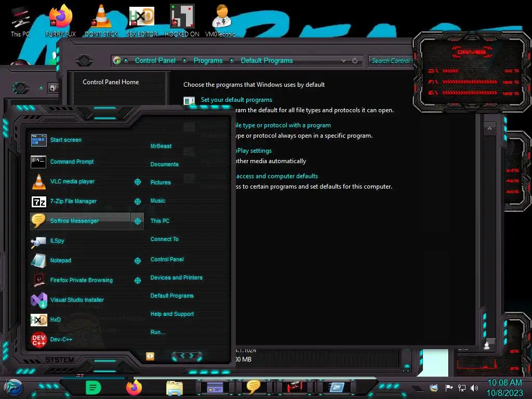Expand Notepad jump list arrow
This screenshot has width=532, height=399.
coord(137,261)
